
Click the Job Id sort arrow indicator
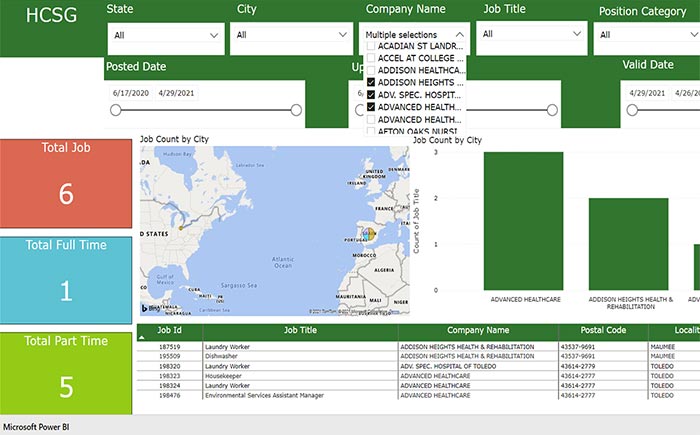[142, 338]
